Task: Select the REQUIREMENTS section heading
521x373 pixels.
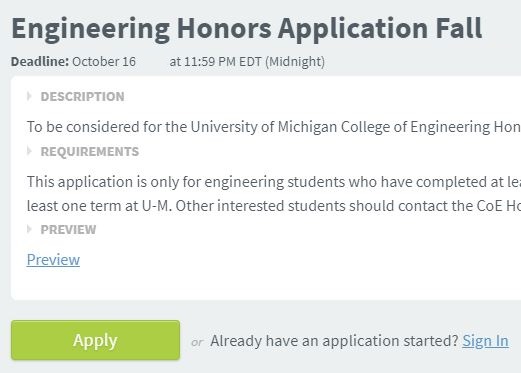Action: pos(90,152)
